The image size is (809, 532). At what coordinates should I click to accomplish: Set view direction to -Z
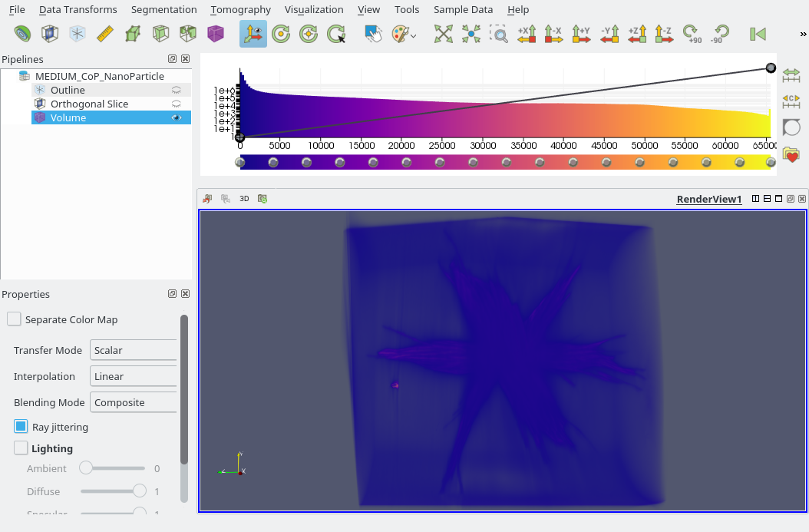point(664,34)
